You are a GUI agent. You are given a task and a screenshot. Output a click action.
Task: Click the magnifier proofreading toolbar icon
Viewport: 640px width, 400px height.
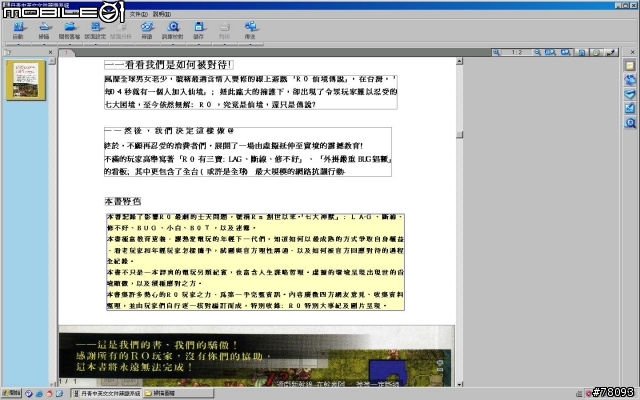coord(173,30)
